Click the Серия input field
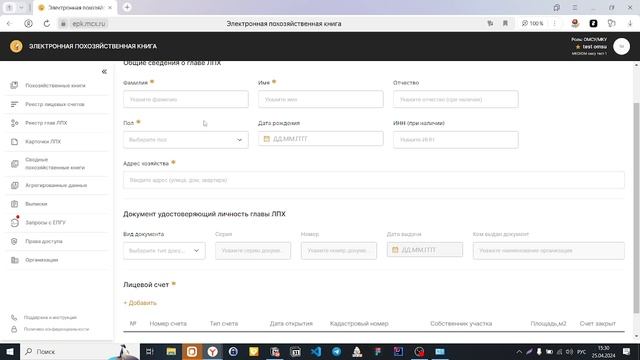 point(253,251)
